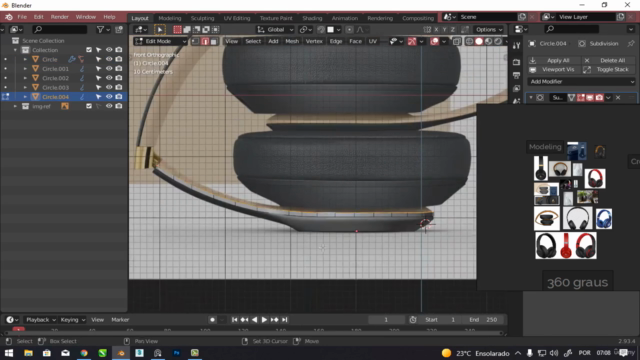640x360 pixels.
Task: Disable Circle.002 render camera icon
Action: coord(119,78)
